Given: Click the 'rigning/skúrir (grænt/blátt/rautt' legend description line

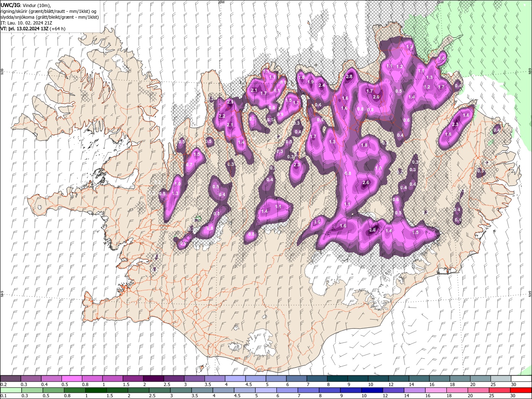Looking at the screenshot, I should point(49,11).
